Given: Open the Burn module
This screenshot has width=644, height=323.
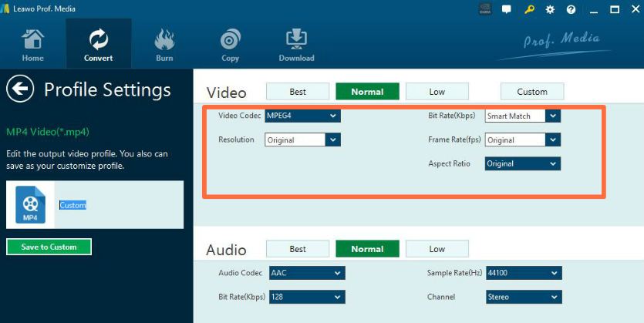Looking at the screenshot, I should pos(164,44).
